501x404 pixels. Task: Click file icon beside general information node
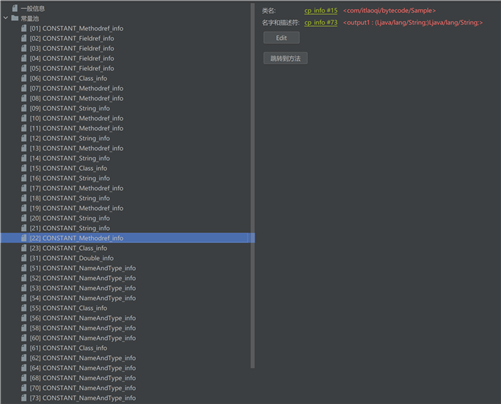pos(15,8)
